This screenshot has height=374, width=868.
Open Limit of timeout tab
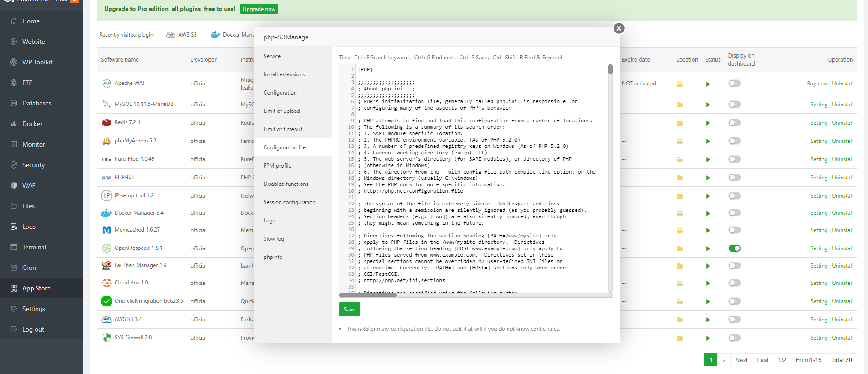click(293, 129)
